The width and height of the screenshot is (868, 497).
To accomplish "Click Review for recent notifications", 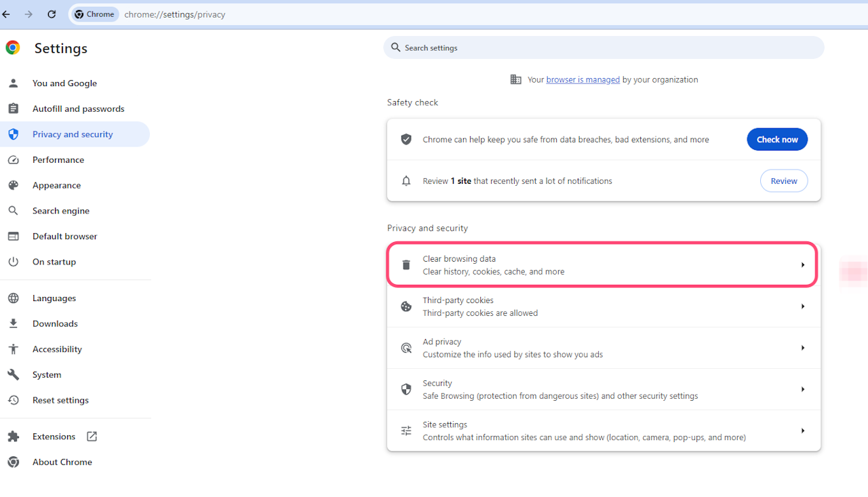I will 783,180.
